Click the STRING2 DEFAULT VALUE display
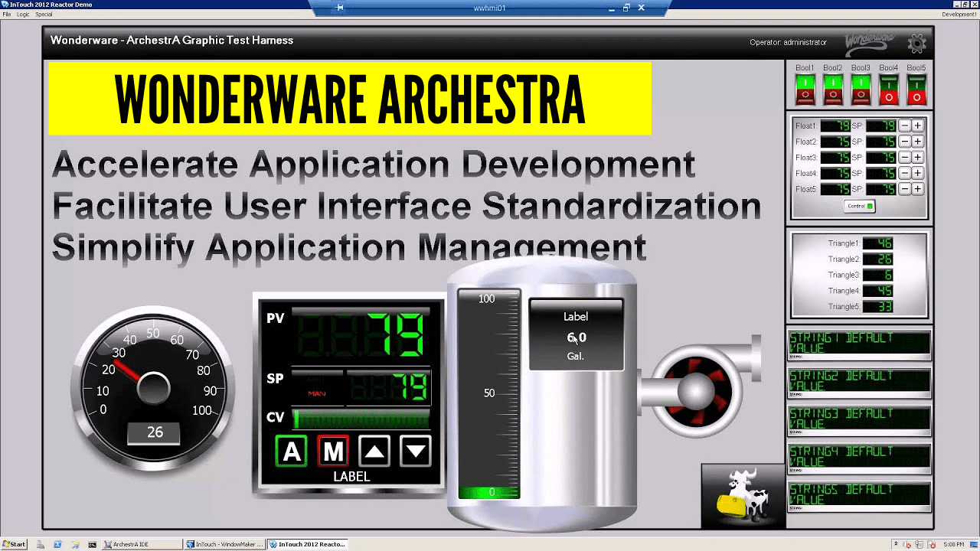The height and width of the screenshot is (551, 980). pos(859,383)
